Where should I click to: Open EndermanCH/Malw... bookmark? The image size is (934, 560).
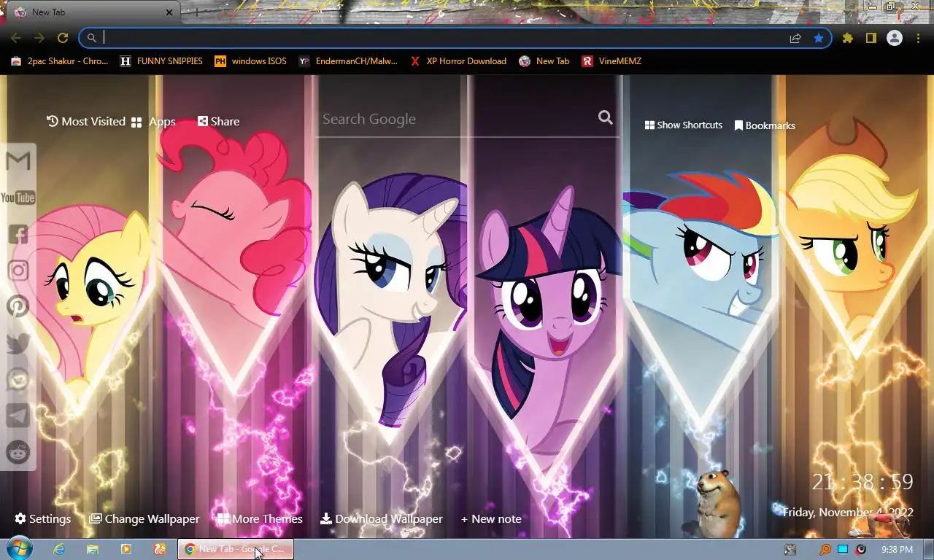point(348,61)
